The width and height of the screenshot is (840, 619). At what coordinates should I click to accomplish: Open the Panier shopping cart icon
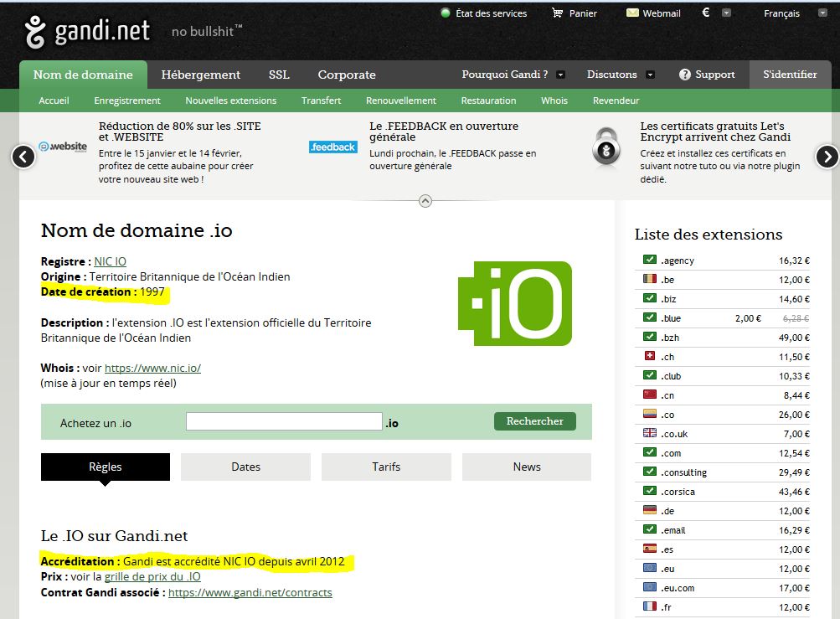(x=557, y=13)
